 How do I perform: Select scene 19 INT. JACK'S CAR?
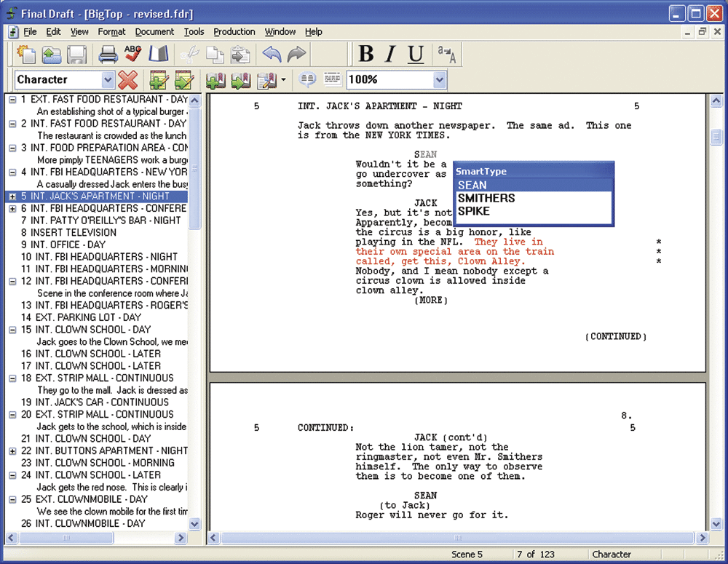[95, 402]
